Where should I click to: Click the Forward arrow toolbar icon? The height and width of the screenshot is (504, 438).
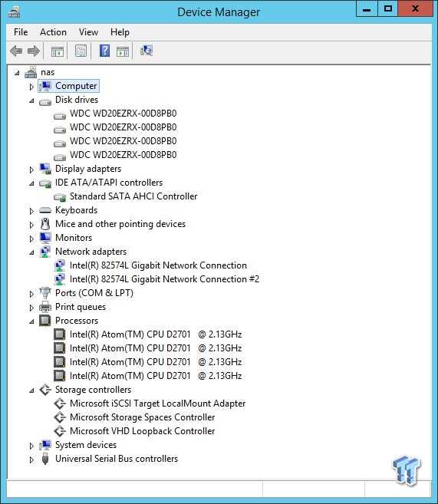pos(34,51)
